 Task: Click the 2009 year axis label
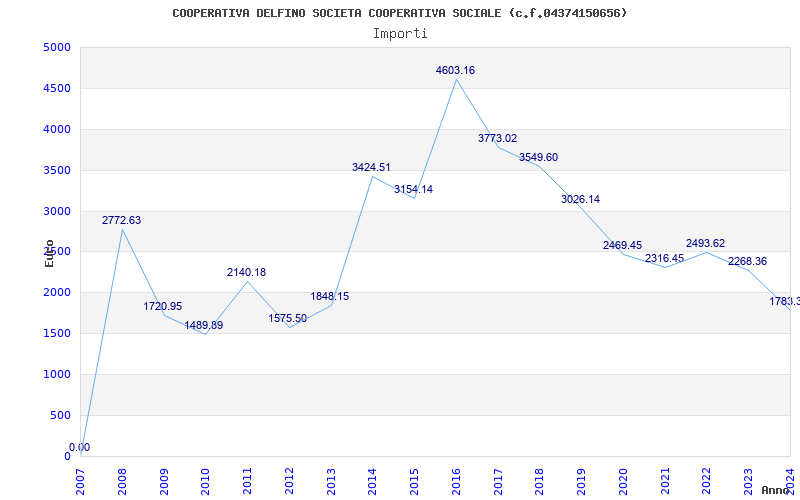click(x=164, y=482)
